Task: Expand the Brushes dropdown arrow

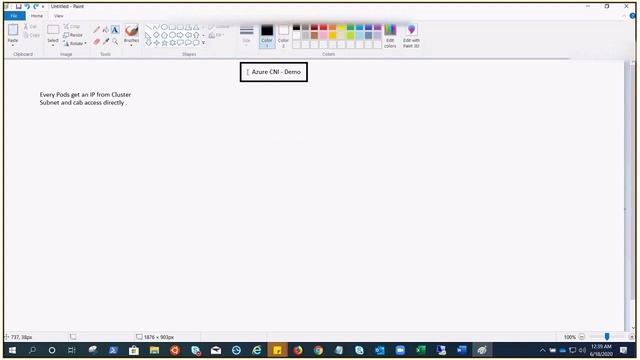Action: tap(131, 45)
